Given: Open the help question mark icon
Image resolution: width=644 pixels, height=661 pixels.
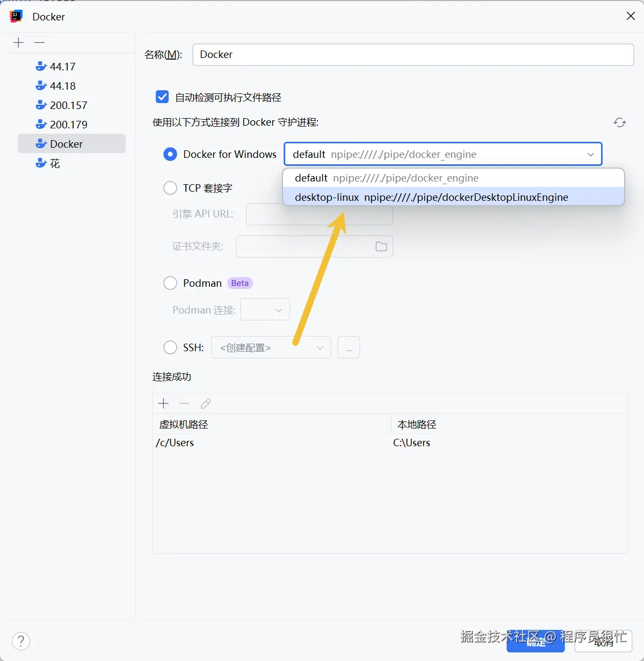Looking at the screenshot, I should [x=21, y=641].
